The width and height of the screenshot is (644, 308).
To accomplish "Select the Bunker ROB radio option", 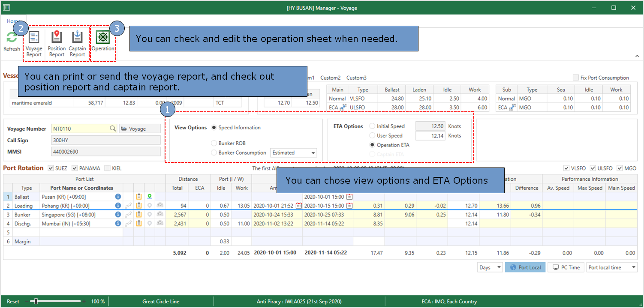I will point(214,143).
